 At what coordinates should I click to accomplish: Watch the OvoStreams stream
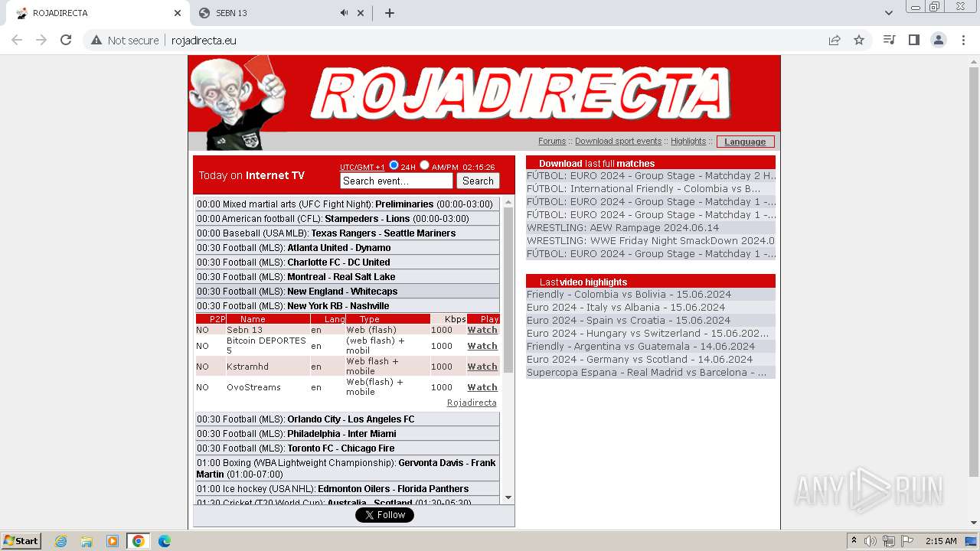click(x=482, y=387)
